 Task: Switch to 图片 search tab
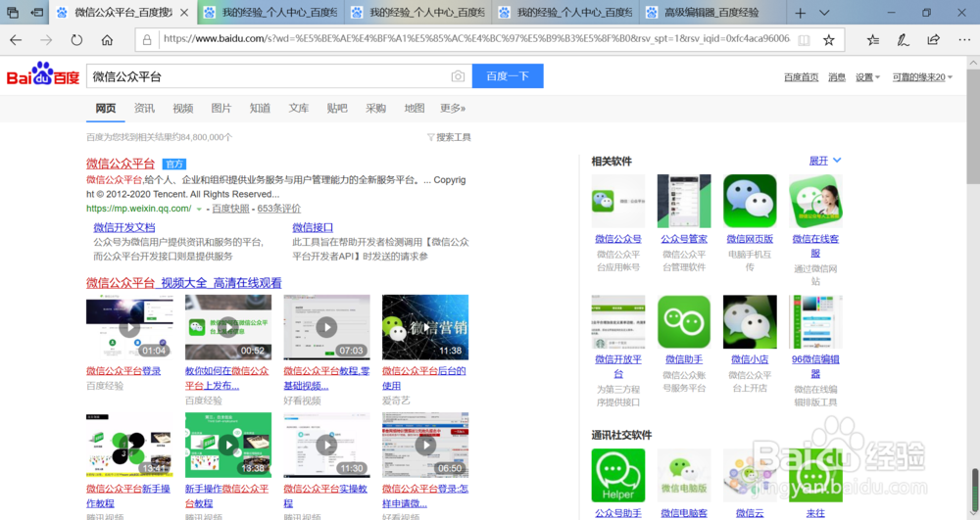(x=221, y=108)
